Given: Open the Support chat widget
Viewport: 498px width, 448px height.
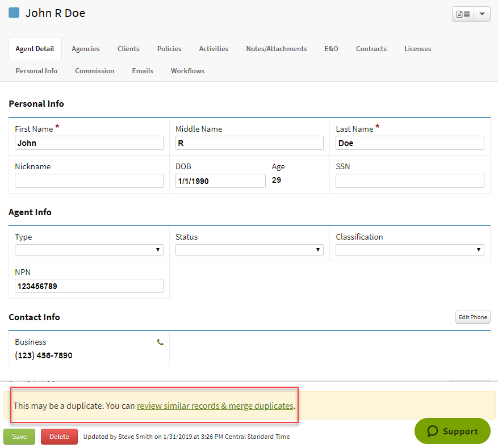Looking at the screenshot, I should click(452, 431).
